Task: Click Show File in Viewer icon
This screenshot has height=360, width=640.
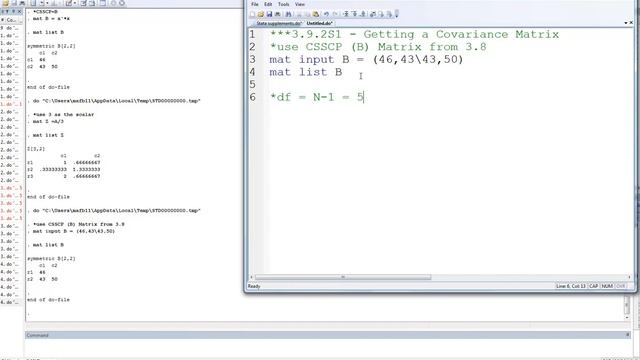Action: pos(372,14)
